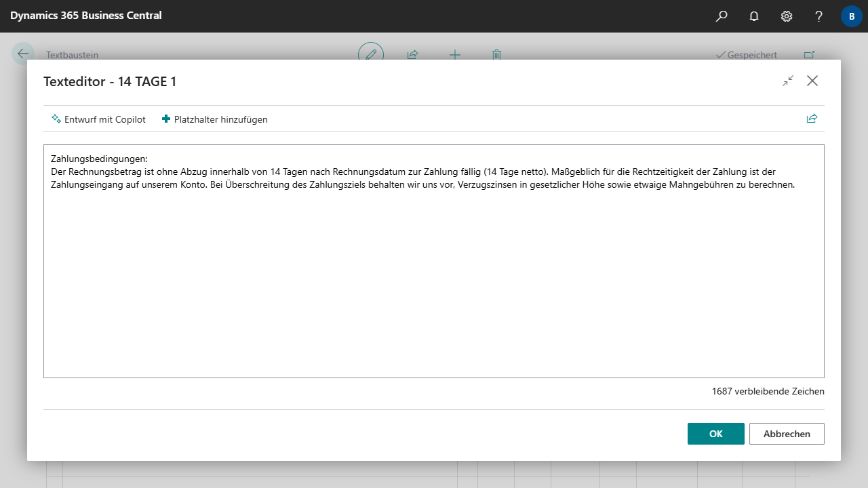868x488 pixels.
Task: Click the Textbaustein page caption
Action: [72, 55]
